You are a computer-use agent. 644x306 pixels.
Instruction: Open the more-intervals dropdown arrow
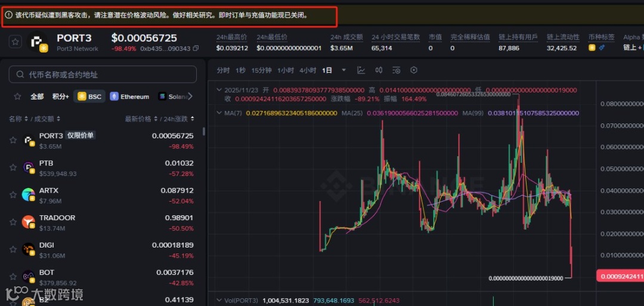pos(344,70)
